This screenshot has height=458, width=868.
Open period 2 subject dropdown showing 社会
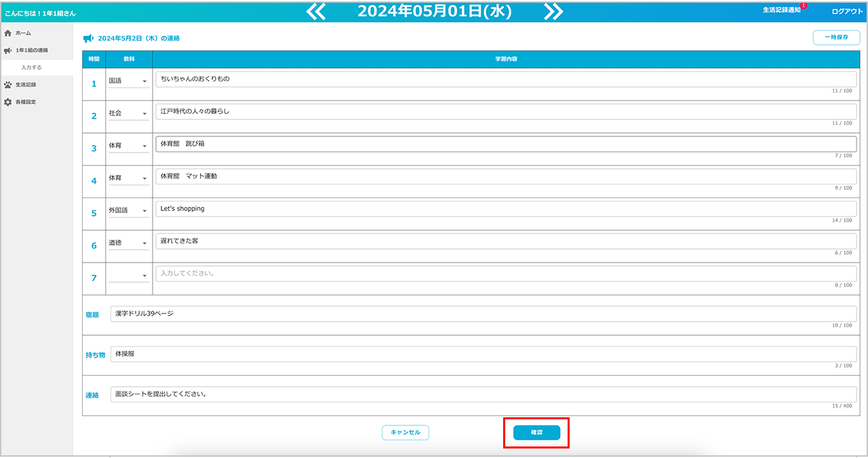coord(129,113)
